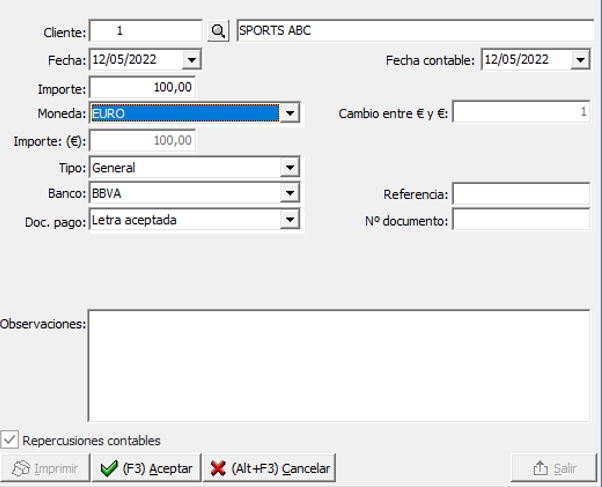Image resolution: width=602 pixels, height=487 pixels.
Task: Expand the Fecha contable date picker
Action: (x=581, y=60)
